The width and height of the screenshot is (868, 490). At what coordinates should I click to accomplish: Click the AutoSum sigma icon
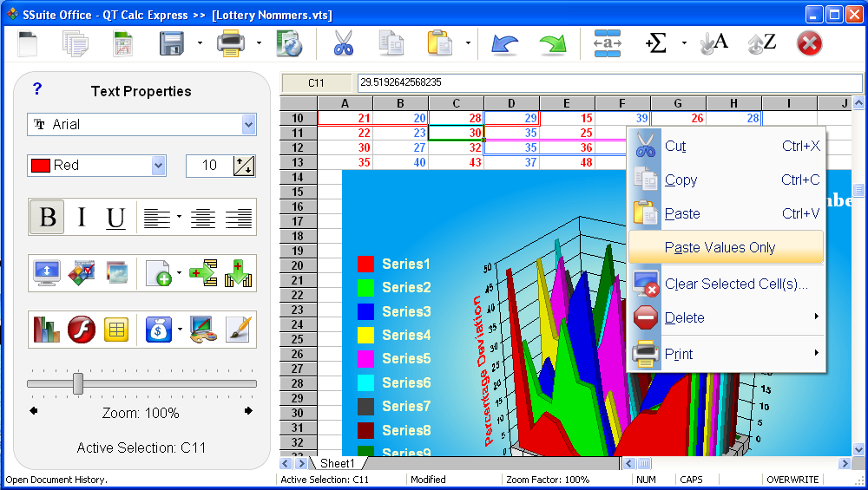[x=656, y=42]
